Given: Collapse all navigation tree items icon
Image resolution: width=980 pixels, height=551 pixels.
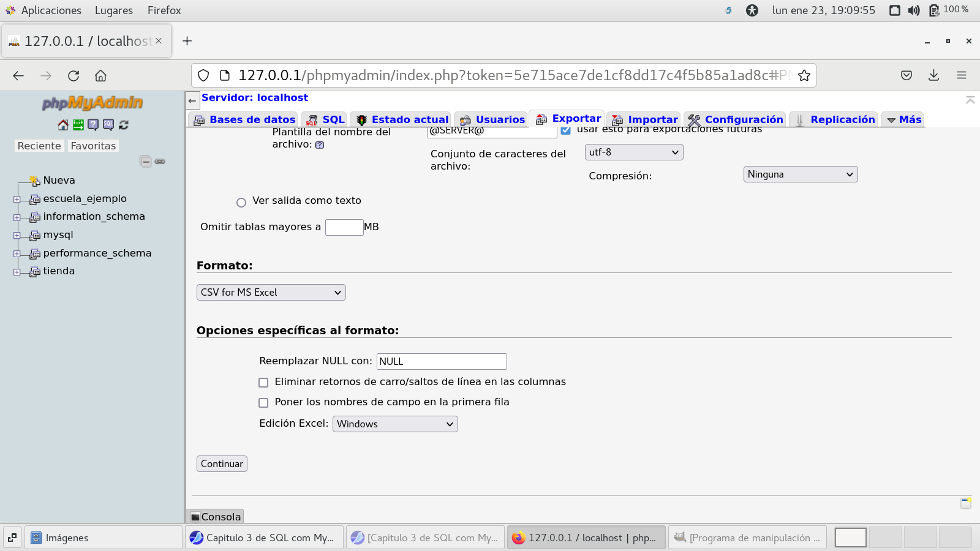Looking at the screenshot, I should tap(145, 162).
